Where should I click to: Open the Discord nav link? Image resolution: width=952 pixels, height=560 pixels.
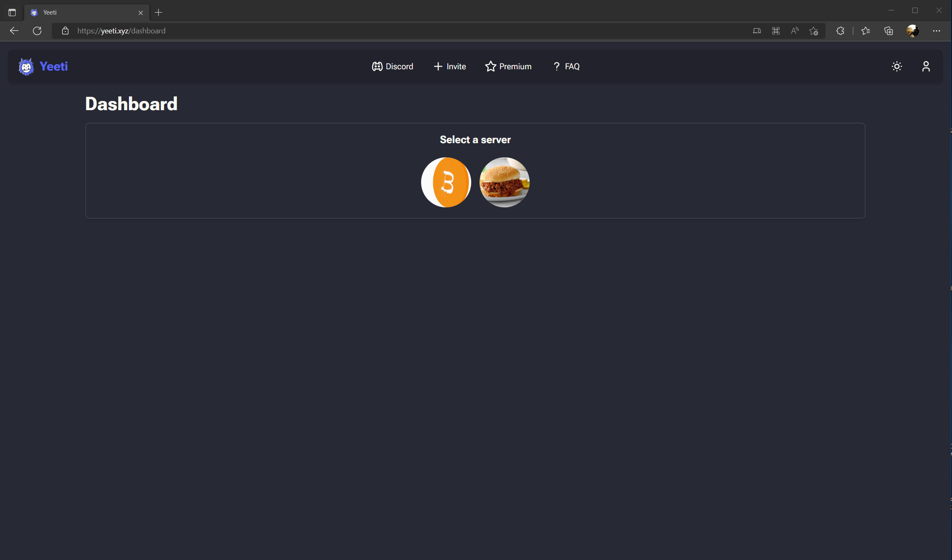[x=392, y=66]
